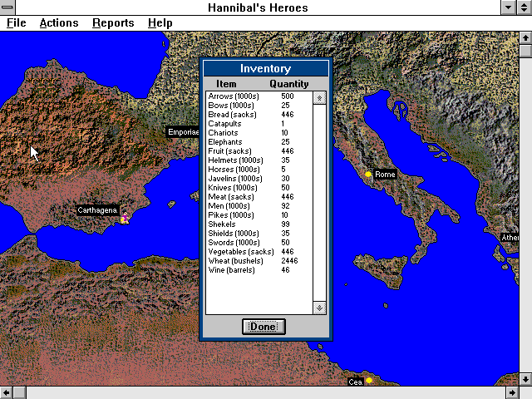
Task: Select the Wine (barrels) row
Action: 259,270
